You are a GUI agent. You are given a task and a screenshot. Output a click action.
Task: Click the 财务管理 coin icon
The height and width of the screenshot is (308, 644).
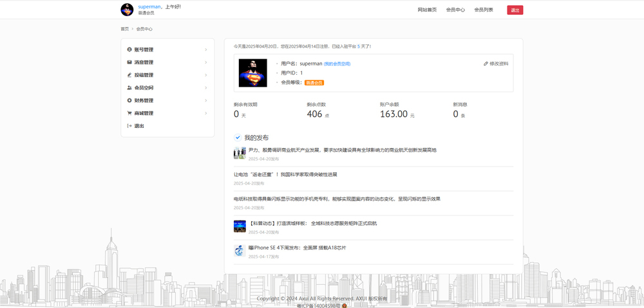tap(129, 100)
